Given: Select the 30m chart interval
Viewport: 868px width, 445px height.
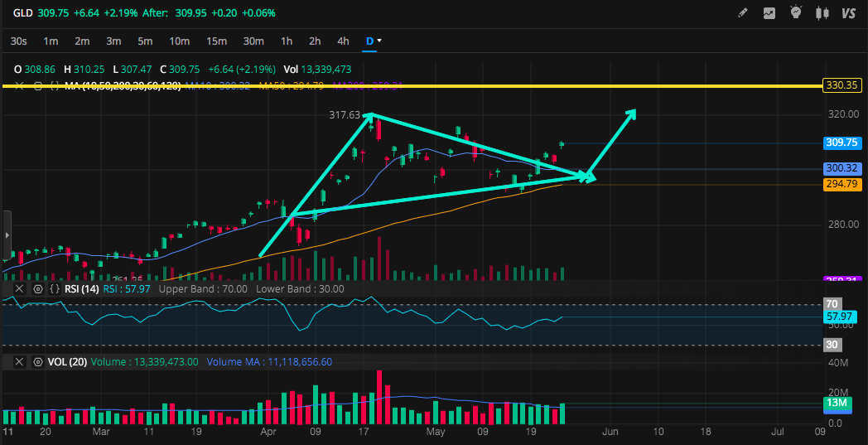Looking at the screenshot, I should [x=253, y=41].
